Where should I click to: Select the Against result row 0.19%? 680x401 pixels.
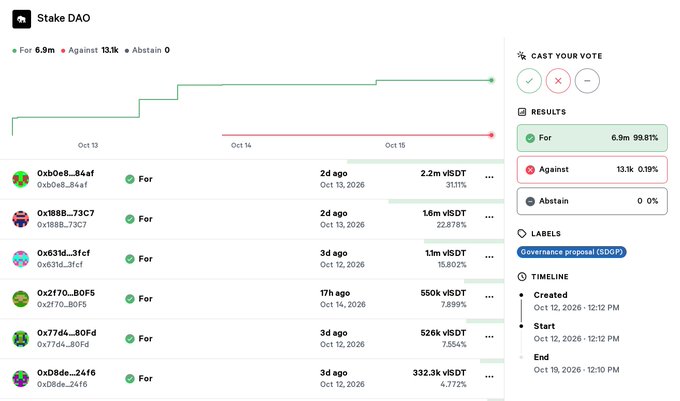(592, 170)
